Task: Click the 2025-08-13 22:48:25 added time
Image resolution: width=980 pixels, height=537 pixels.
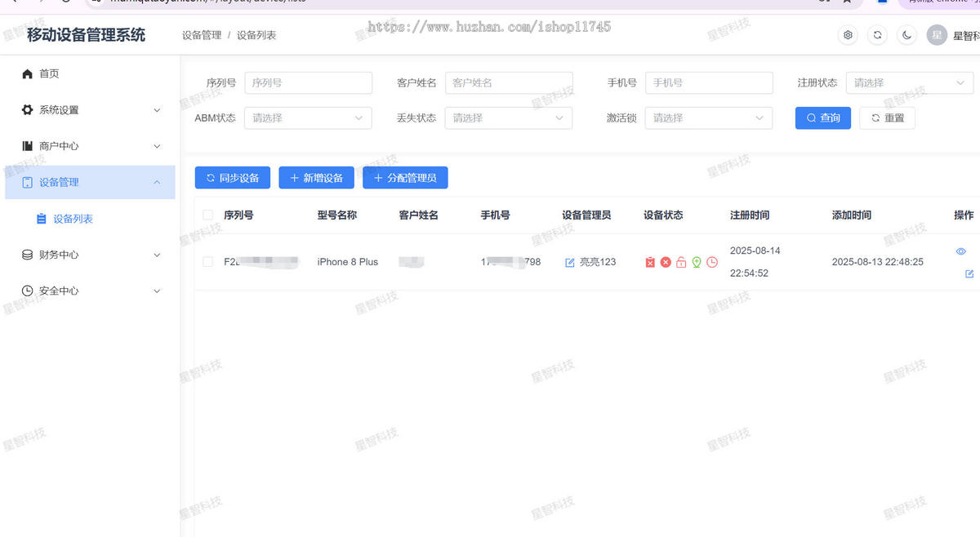Action: coord(878,262)
